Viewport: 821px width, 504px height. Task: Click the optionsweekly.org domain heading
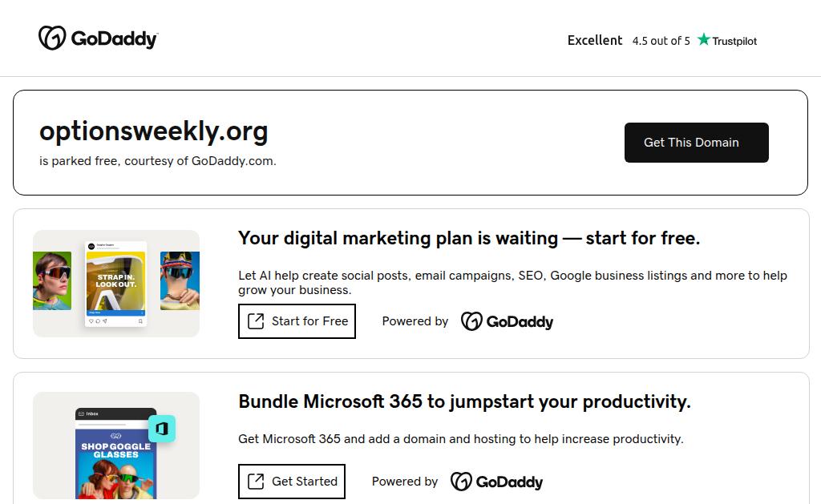pyautogui.click(x=154, y=131)
